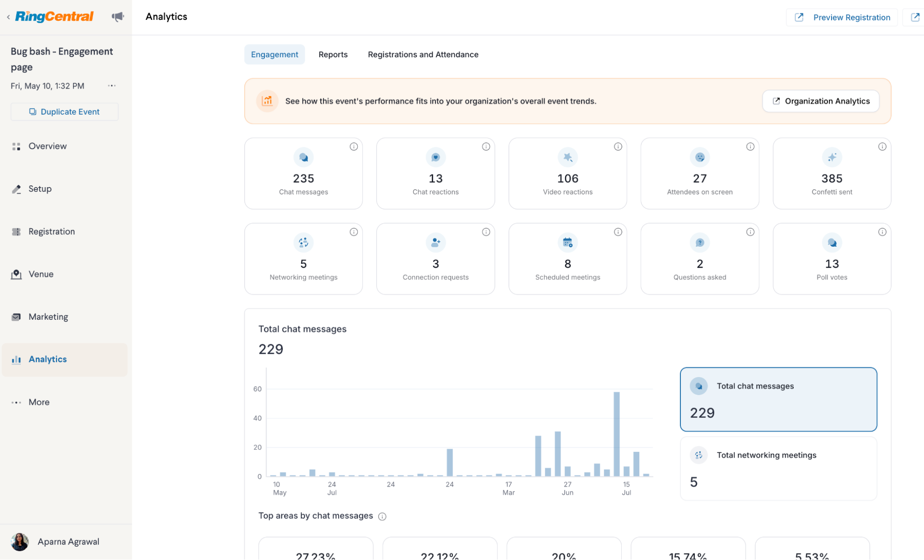Switch to the Reports tab

coord(333,55)
